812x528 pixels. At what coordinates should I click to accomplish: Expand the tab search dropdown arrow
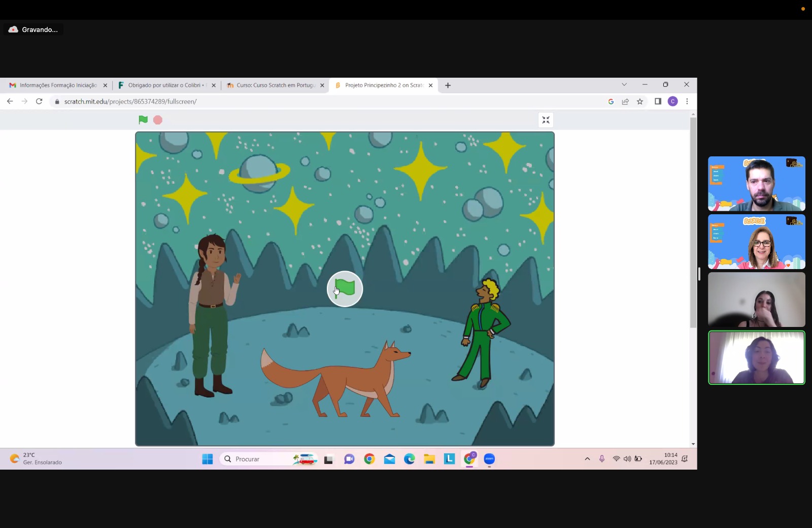(x=624, y=85)
